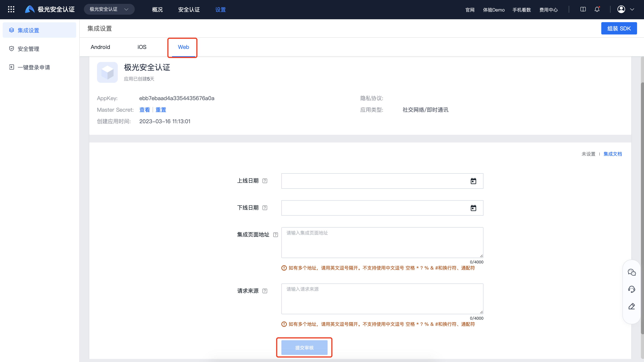Show help for 上线日期
This screenshot has width=644, height=362.
[x=265, y=181]
